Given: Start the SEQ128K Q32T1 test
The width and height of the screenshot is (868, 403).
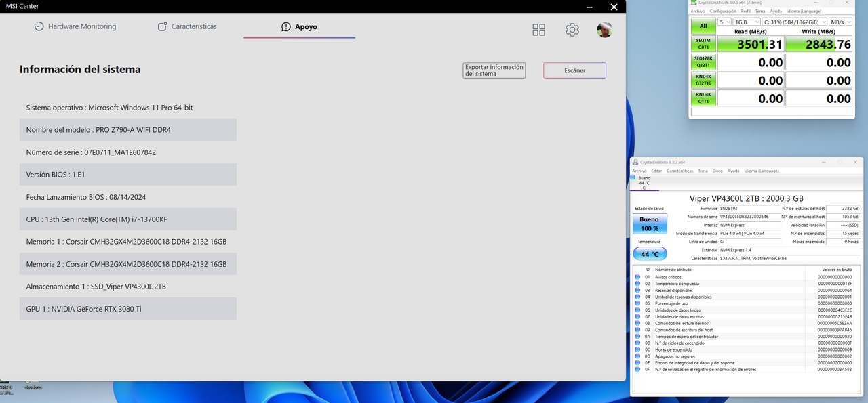Looking at the screenshot, I should click(703, 62).
